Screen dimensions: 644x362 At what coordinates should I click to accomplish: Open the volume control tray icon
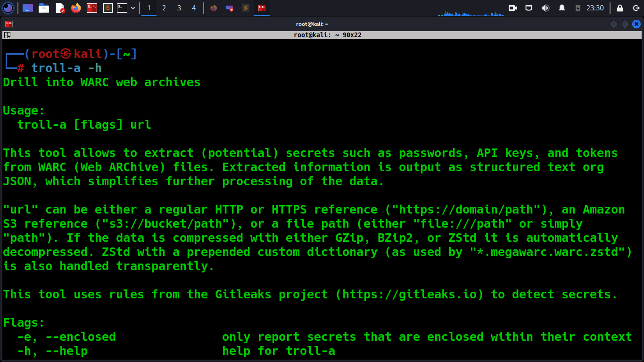545,8
